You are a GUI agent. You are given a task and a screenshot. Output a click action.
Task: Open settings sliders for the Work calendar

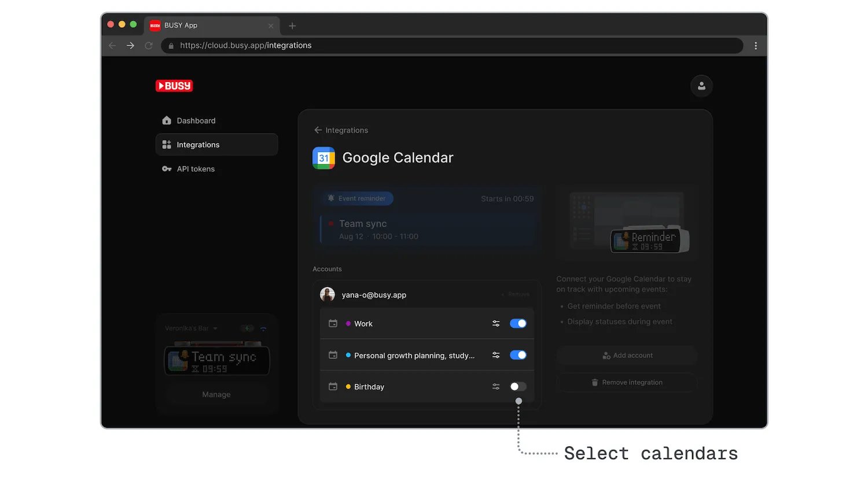[x=496, y=324]
